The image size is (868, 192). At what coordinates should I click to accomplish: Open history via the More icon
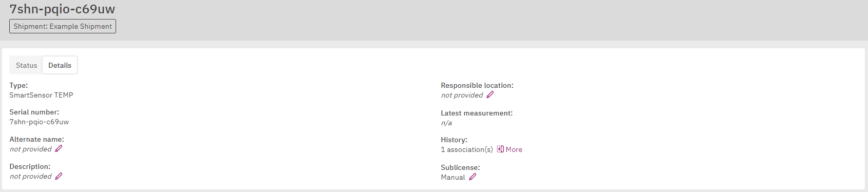[500, 149]
